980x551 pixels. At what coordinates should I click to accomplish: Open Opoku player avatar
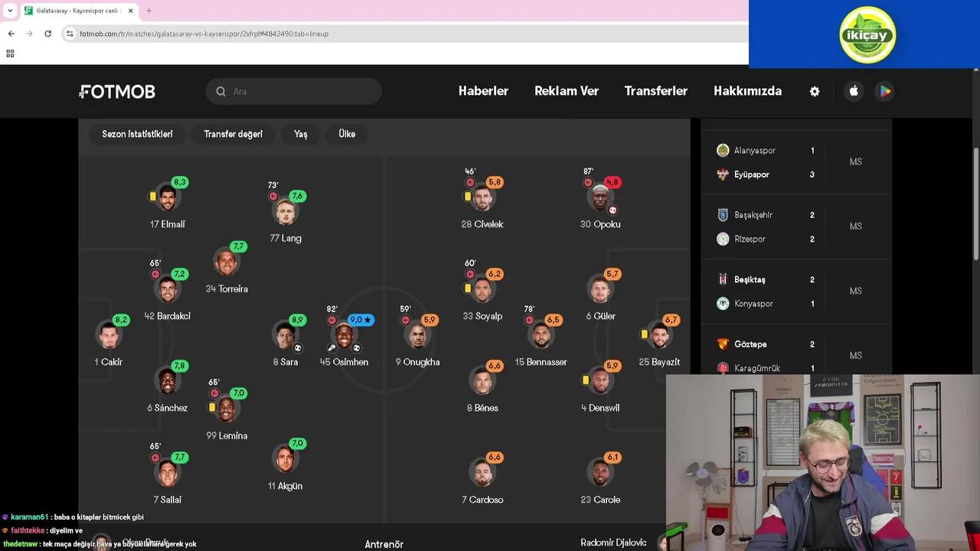pos(601,198)
